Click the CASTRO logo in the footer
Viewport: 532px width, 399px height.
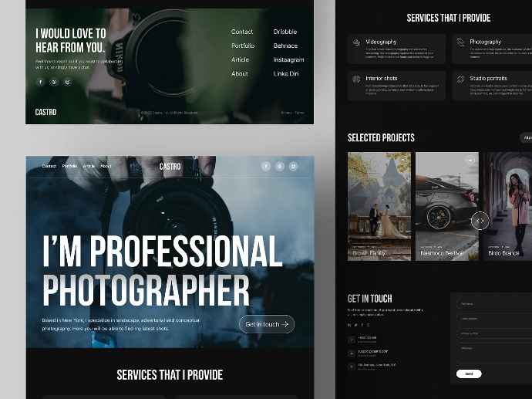pyautogui.click(x=45, y=112)
